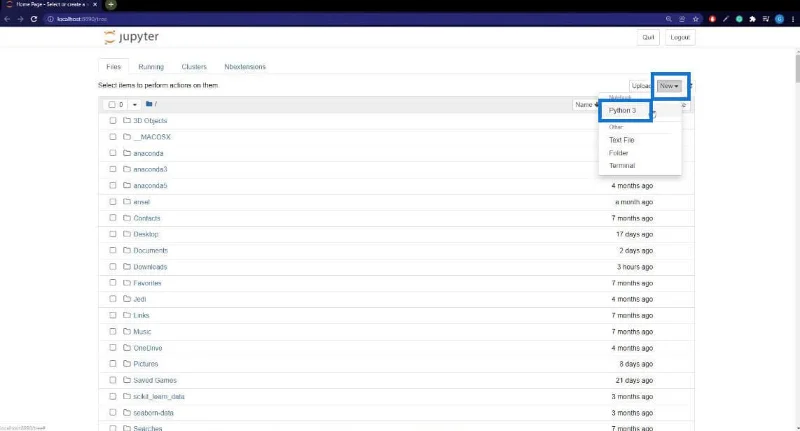Select the anaconda3 folder checkbox
800x431 pixels.
113,169
